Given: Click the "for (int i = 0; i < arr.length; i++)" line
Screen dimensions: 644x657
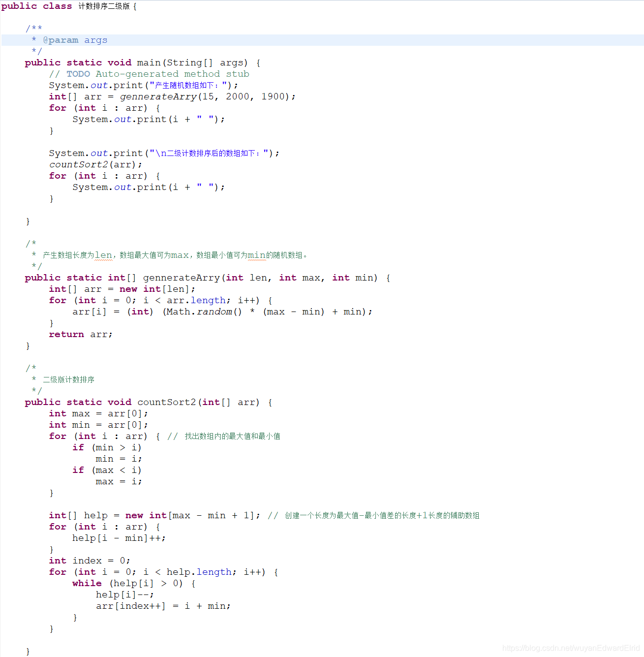Looking at the screenshot, I should tap(160, 300).
